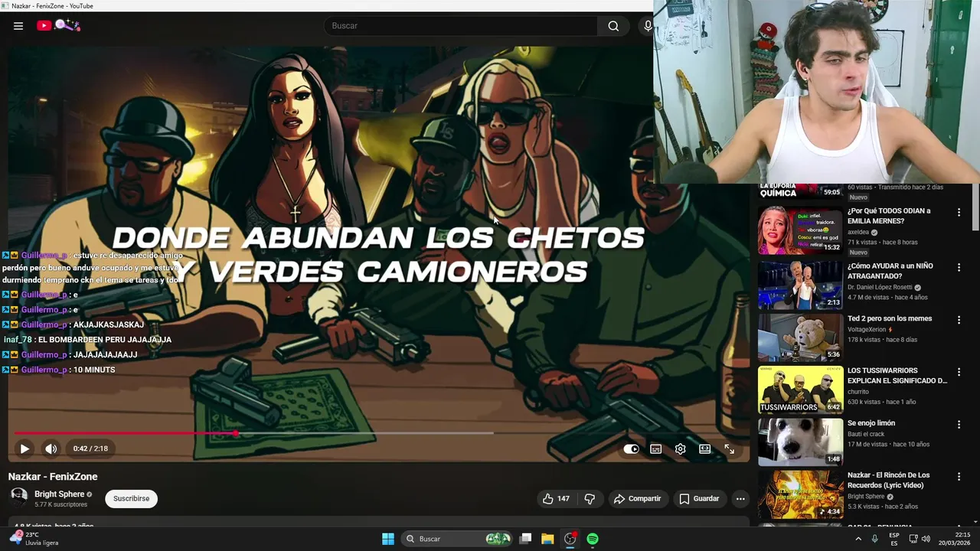Click the 0:42 / 2:18 time display
This screenshot has width=980, height=551.
click(90, 449)
